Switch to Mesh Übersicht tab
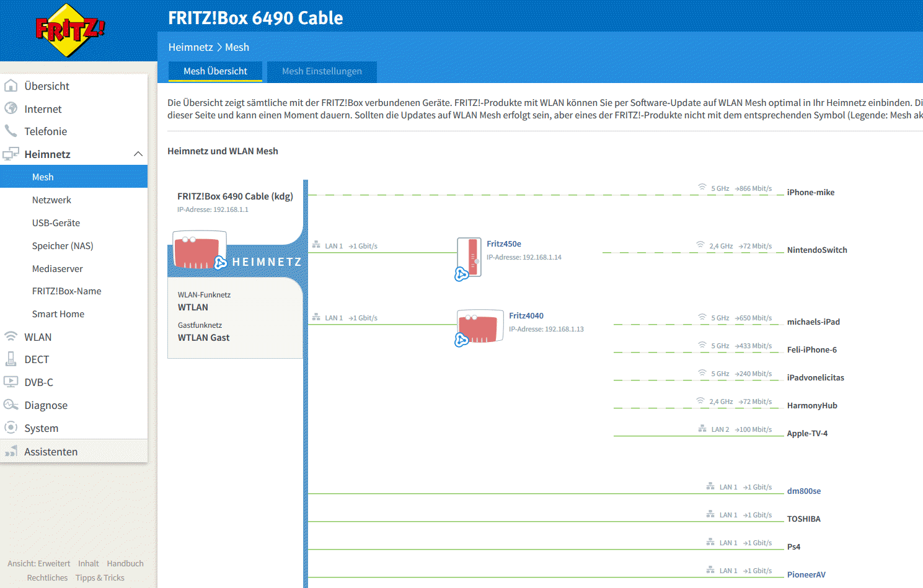This screenshot has height=588, width=923. 215,71
